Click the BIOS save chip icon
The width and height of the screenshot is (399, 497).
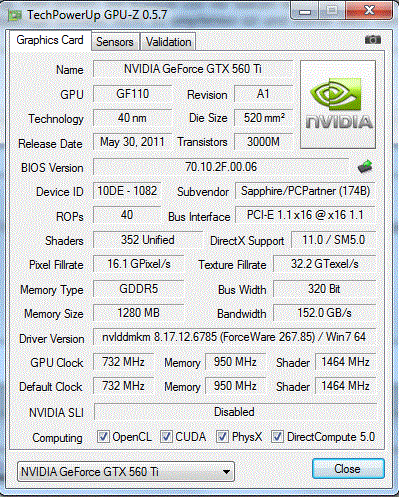(365, 166)
